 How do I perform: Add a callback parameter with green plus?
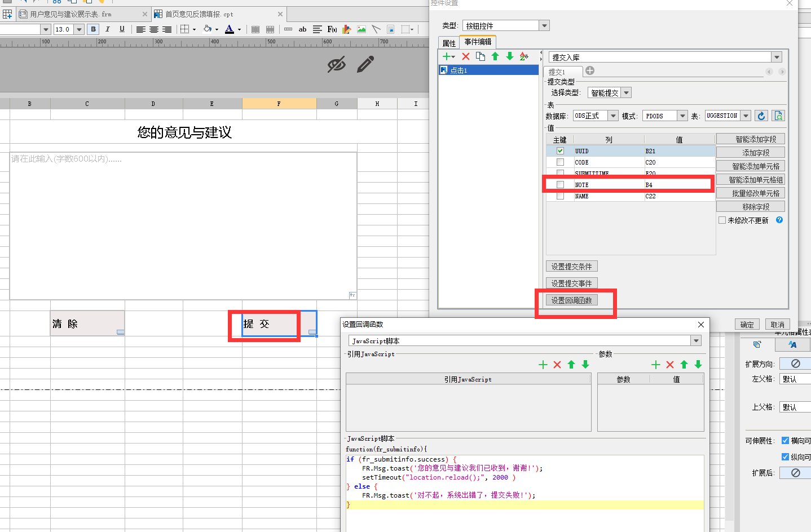click(x=656, y=365)
